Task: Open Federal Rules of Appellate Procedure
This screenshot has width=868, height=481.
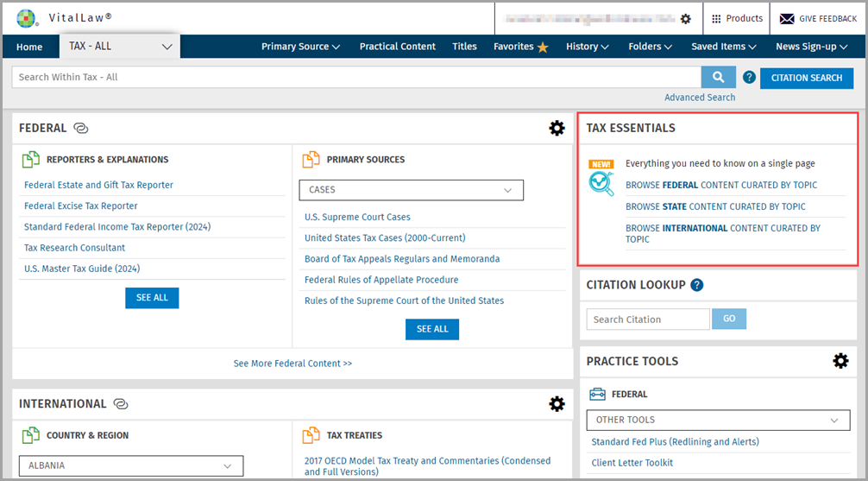Action: point(381,280)
